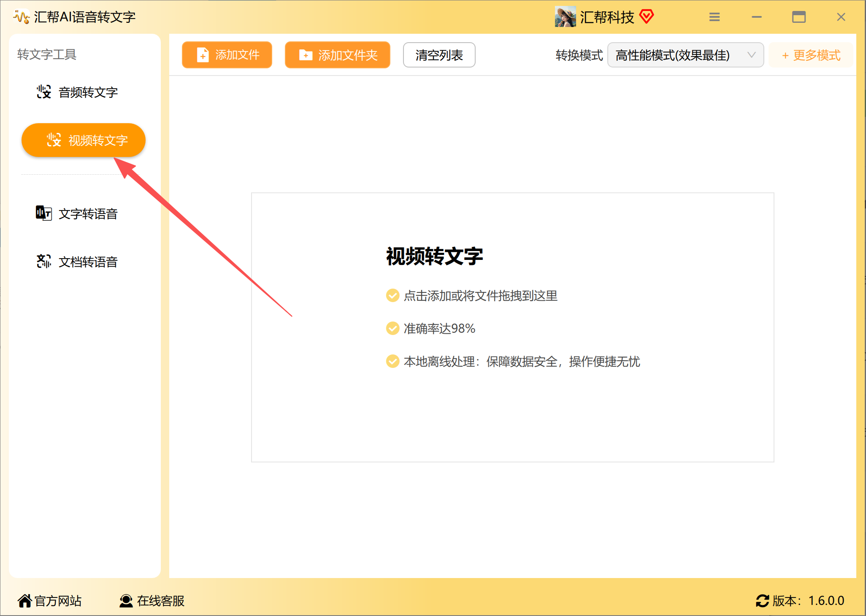This screenshot has height=616, width=866.
Task: Click the 音频转文字 waveform icon
Action: pos(44,92)
